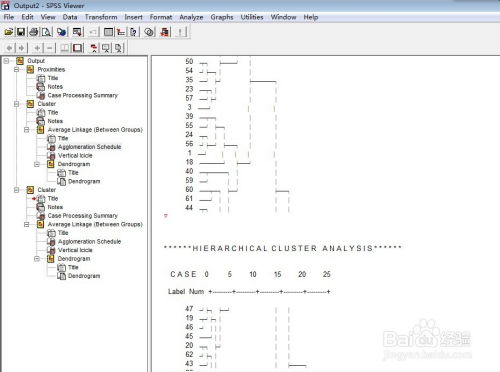The image size is (500, 372).
Task: Click the Open file toolbar icon
Action: pos(9,32)
